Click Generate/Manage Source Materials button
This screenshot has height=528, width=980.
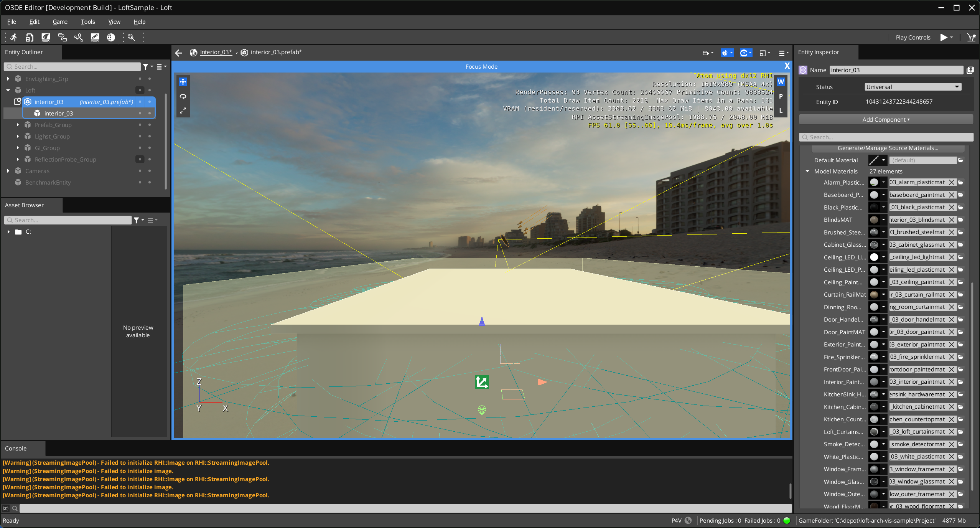(888, 148)
